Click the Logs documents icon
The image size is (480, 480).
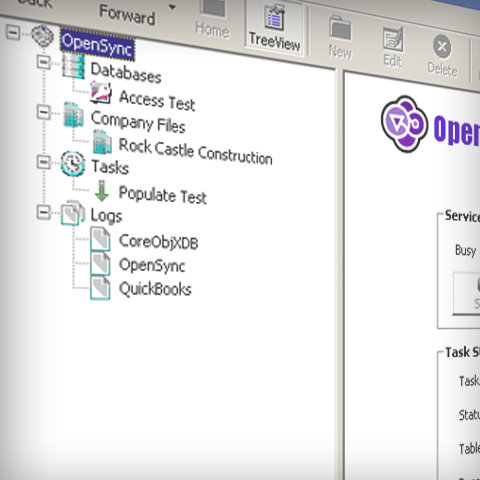pos(73,213)
